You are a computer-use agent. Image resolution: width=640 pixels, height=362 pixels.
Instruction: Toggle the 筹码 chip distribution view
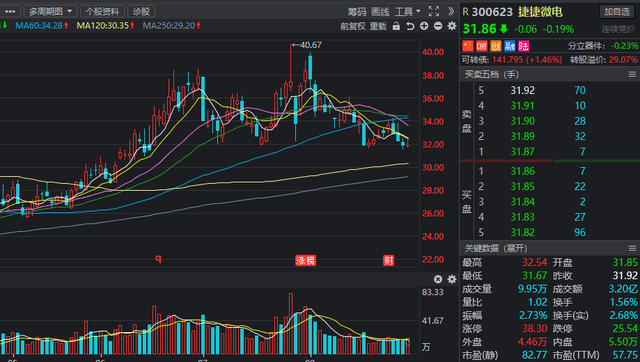click(x=357, y=11)
